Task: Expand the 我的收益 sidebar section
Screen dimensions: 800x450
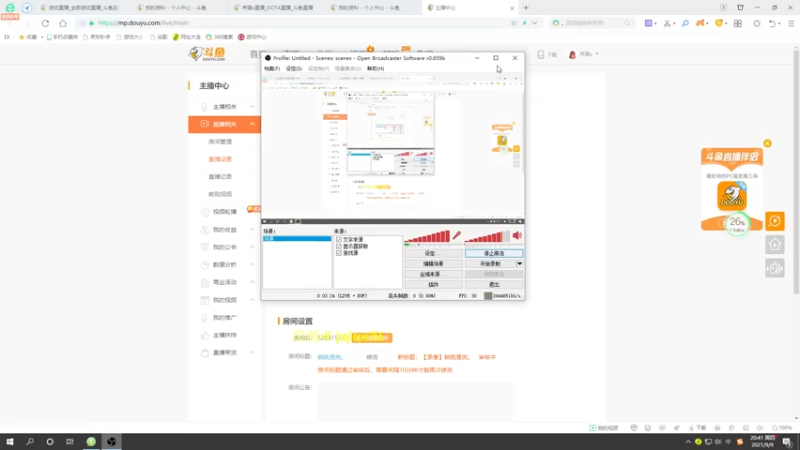Action: point(252,230)
